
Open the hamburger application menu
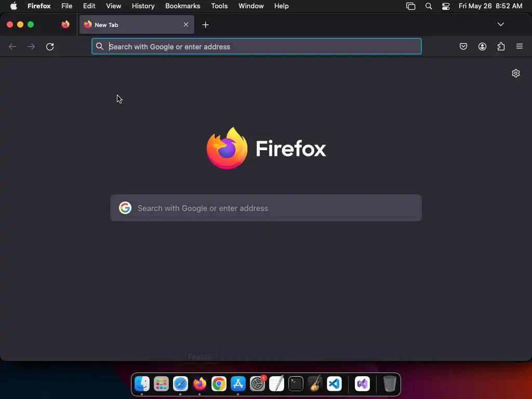pos(520,46)
